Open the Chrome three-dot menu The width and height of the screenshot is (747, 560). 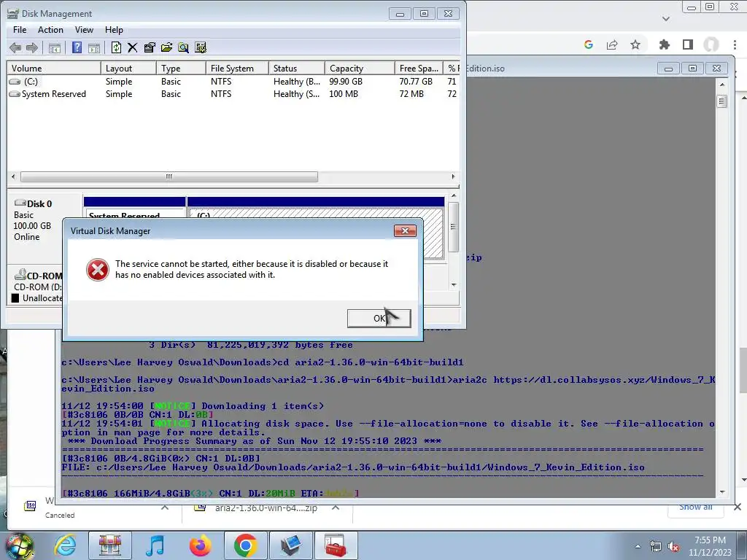click(x=735, y=44)
